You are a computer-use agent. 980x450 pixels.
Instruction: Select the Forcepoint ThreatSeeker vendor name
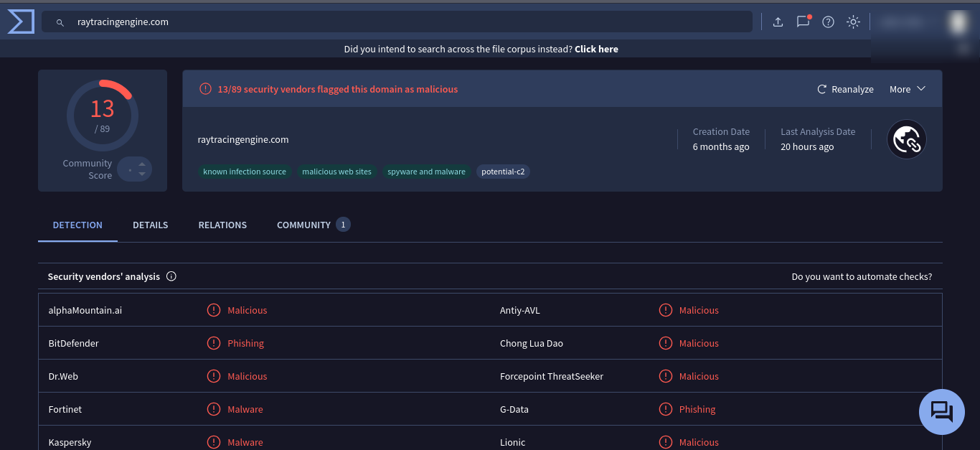tap(552, 376)
